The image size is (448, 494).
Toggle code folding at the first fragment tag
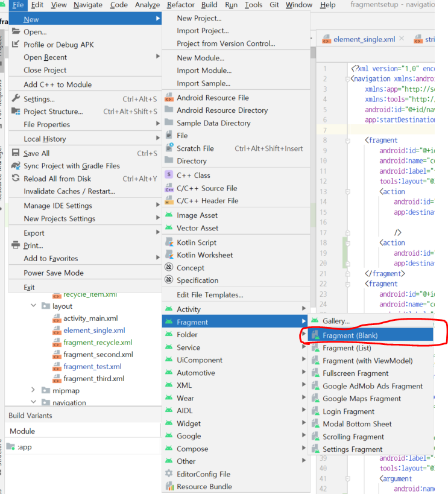[x=347, y=141]
